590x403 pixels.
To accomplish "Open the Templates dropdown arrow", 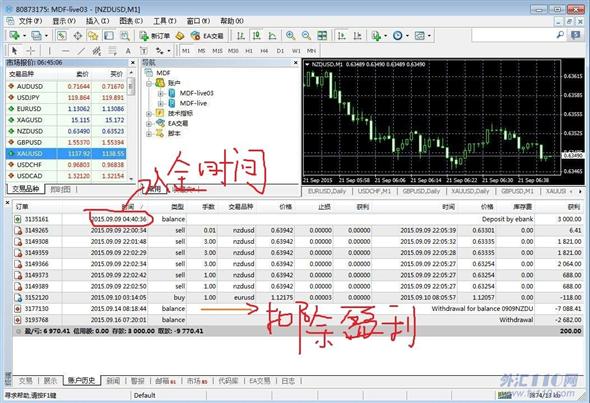I will [429, 36].
